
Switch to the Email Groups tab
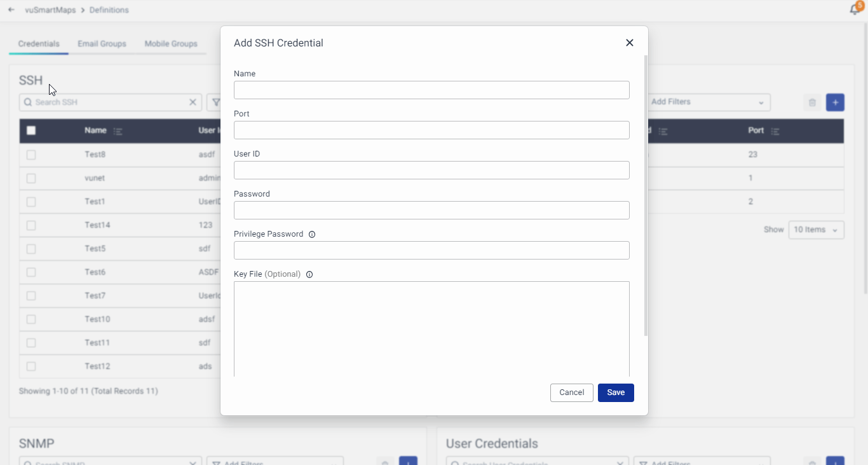102,44
